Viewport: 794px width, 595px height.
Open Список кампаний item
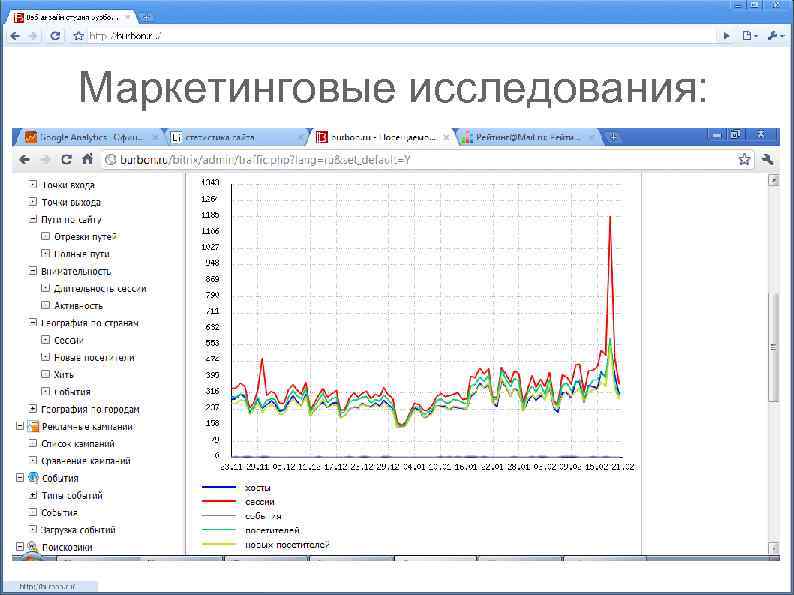coord(78,444)
